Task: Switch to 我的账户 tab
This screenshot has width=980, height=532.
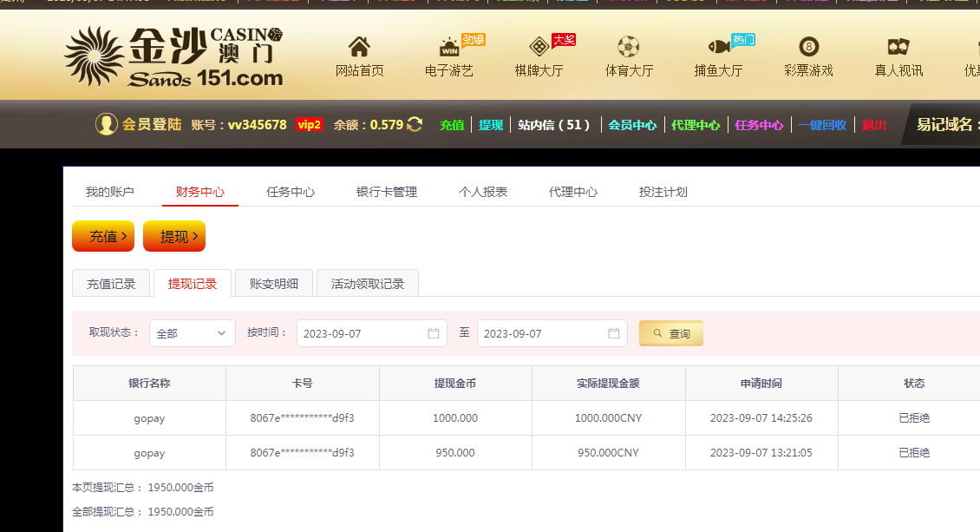Action: click(x=110, y=192)
